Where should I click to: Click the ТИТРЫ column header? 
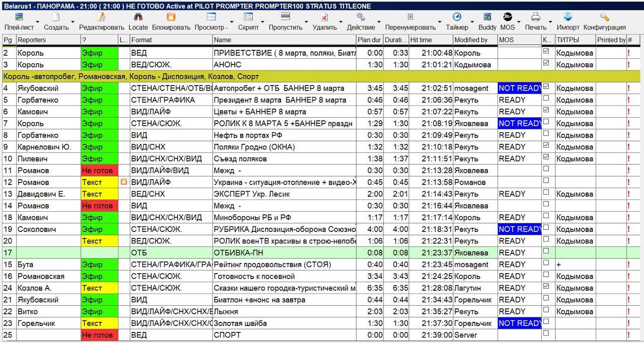tap(575, 40)
